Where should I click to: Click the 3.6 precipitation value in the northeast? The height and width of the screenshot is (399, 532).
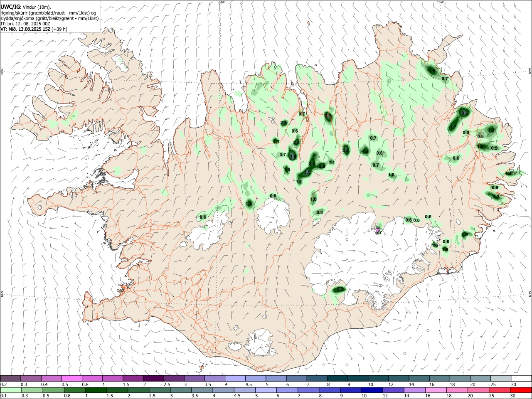point(465,113)
